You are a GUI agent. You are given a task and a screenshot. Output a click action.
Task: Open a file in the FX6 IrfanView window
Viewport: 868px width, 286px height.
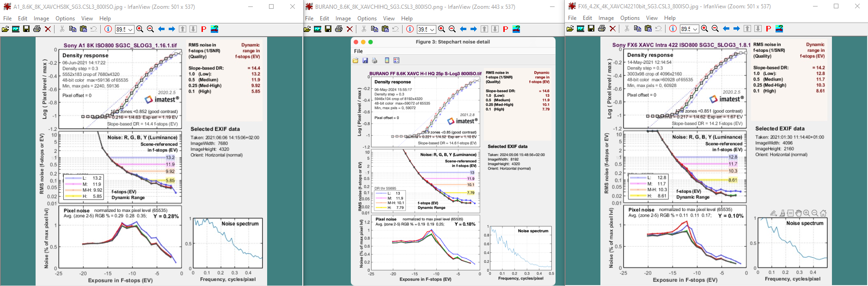(570, 29)
